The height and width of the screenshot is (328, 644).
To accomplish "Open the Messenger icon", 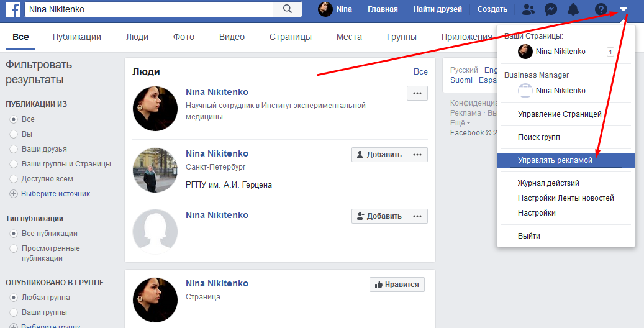I will click(x=551, y=9).
